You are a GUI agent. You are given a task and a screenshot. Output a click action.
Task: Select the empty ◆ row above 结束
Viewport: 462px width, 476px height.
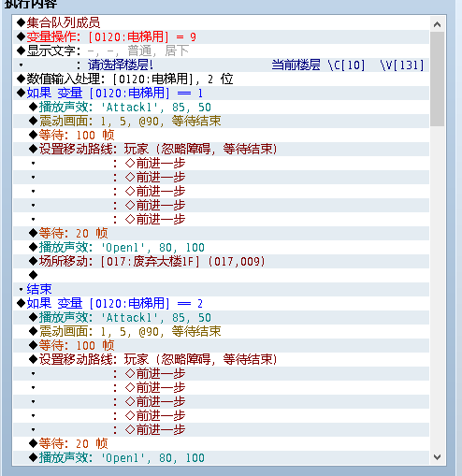(221, 275)
